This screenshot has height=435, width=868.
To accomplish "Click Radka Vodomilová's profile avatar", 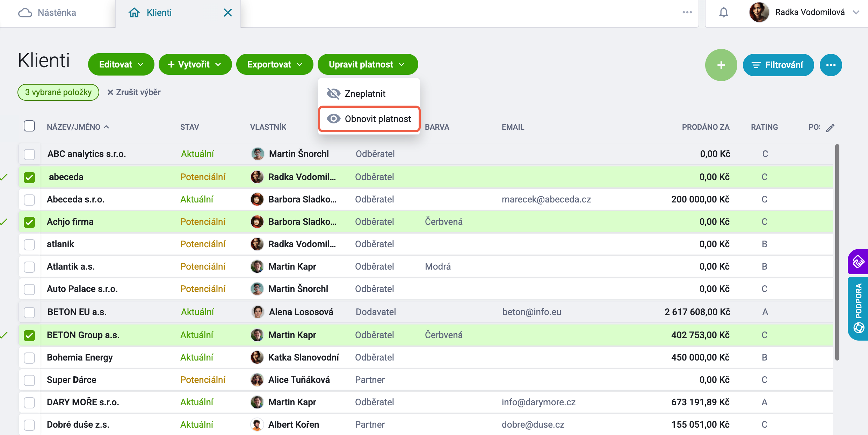I will (759, 12).
